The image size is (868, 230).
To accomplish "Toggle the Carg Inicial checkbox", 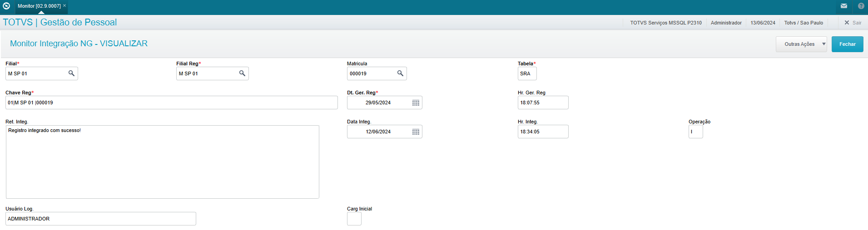I will point(354,219).
